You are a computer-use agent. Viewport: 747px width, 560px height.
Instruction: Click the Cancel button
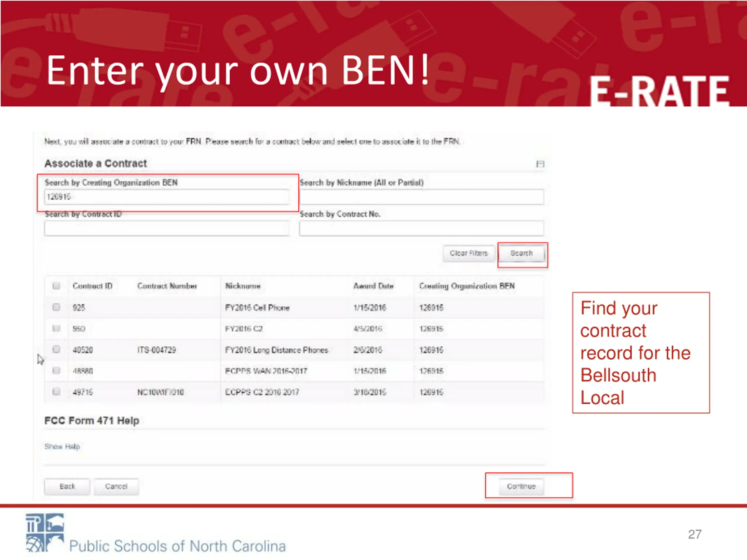[x=116, y=487]
